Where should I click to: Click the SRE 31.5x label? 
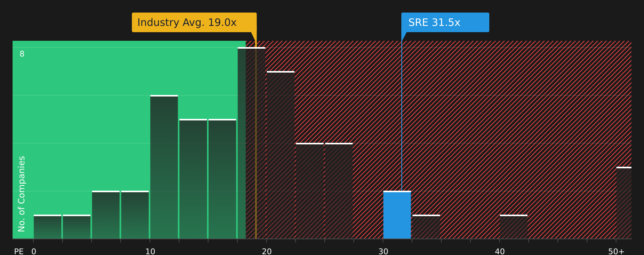click(x=445, y=22)
